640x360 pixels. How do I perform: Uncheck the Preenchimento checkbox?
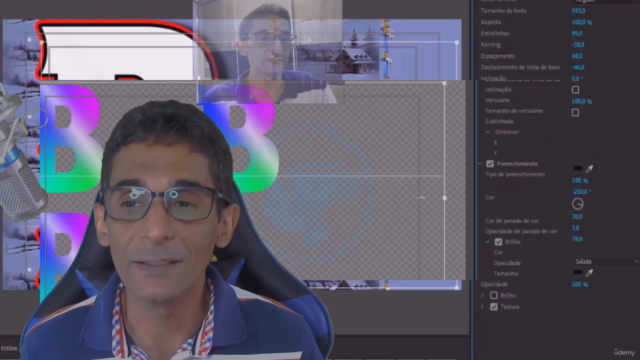[490, 164]
